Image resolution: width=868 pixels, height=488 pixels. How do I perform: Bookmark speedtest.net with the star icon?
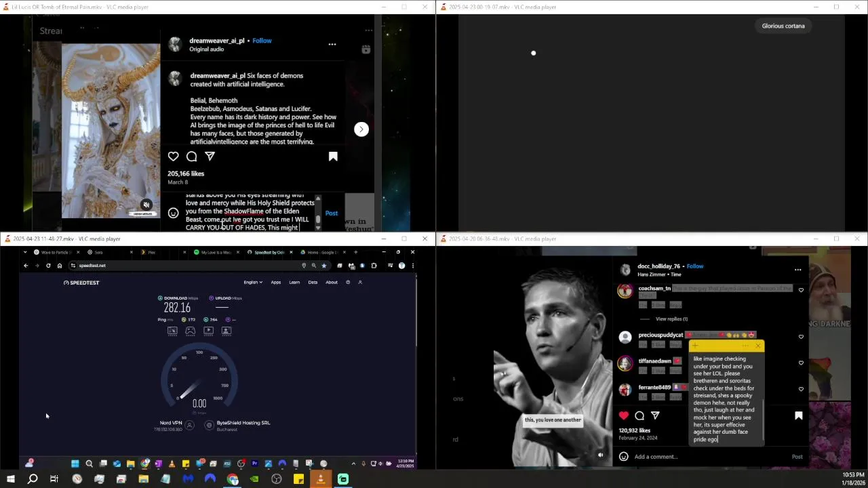tap(324, 266)
